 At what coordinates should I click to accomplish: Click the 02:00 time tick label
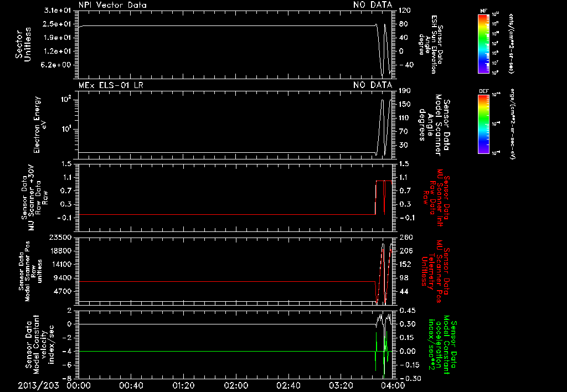tap(236, 385)
